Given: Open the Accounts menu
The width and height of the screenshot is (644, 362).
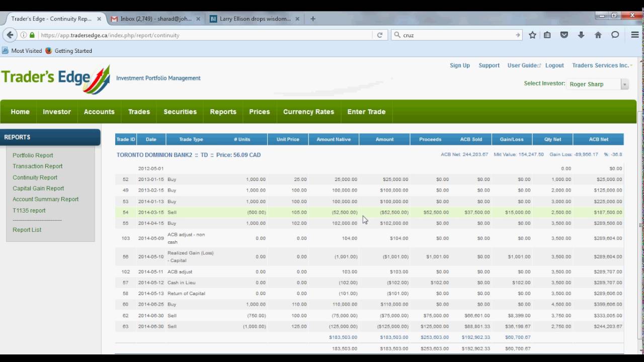Looking at the screenshot, I should pyautogui.click(x=99, y=112).
